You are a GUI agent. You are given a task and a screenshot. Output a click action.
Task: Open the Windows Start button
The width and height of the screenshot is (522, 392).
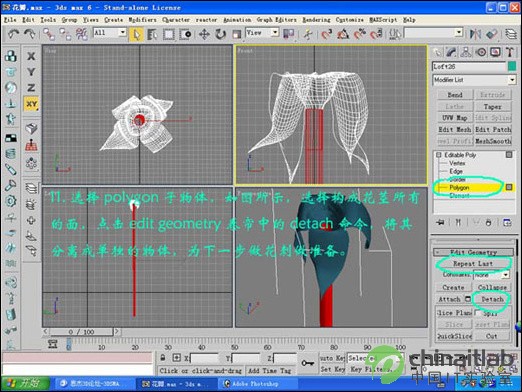(x=25, y=383)
